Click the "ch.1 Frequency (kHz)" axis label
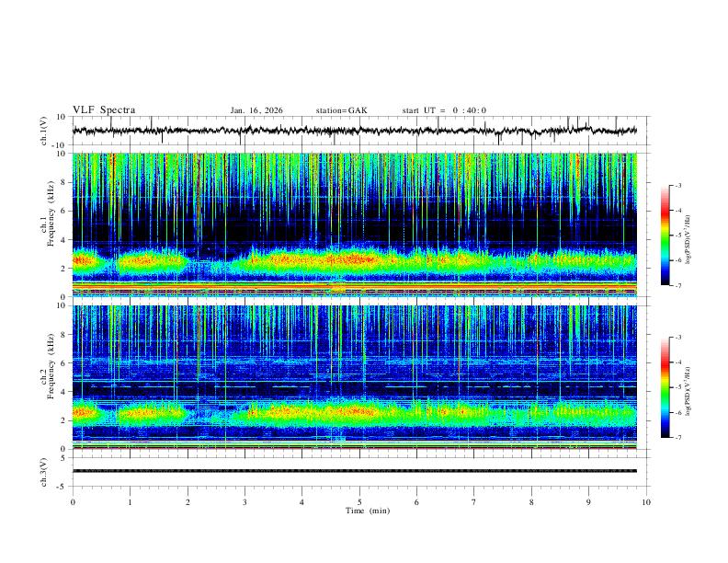Screen dimensions: 728x563 48,213
